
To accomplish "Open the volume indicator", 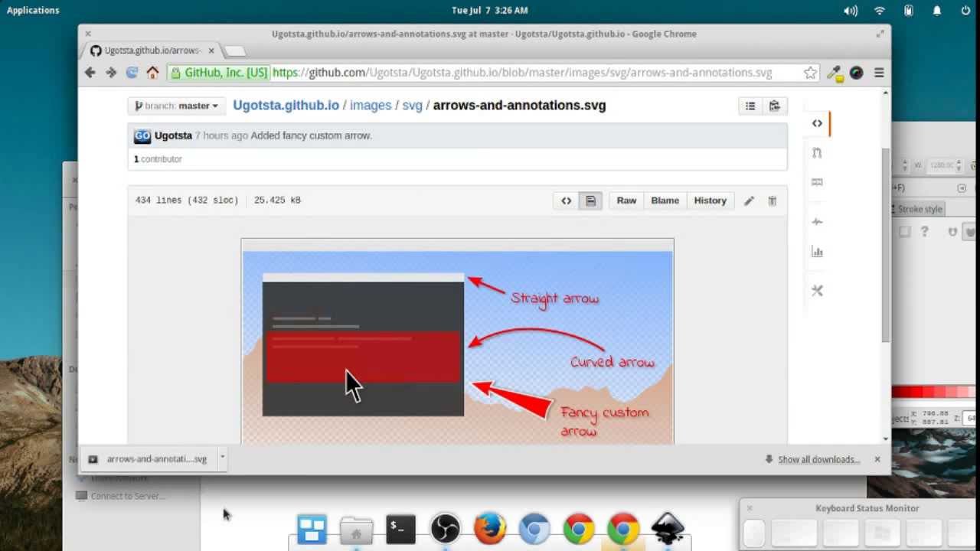I will [x=851, y=11].
